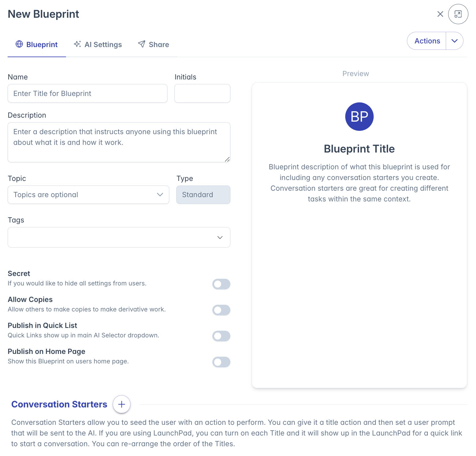Image resolution: width=476 pixels, height=456 pixels.
Task: Open the Actions dropdown arrow
Action: tap(455, 41)
